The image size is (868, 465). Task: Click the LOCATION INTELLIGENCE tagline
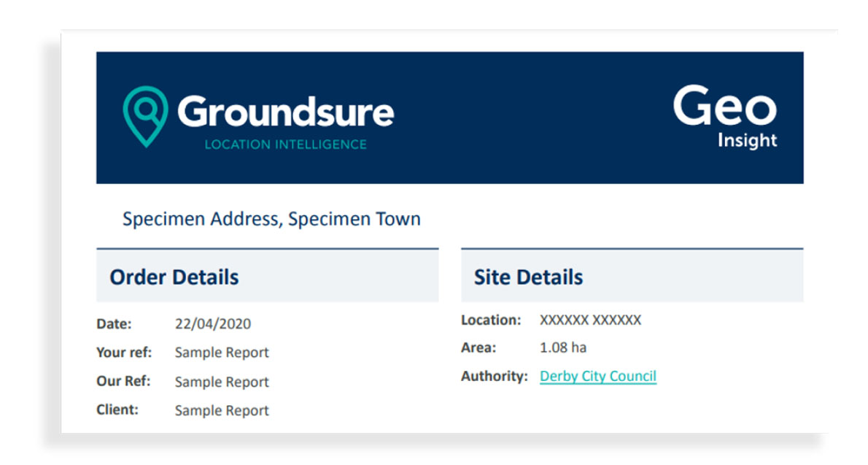286,145
